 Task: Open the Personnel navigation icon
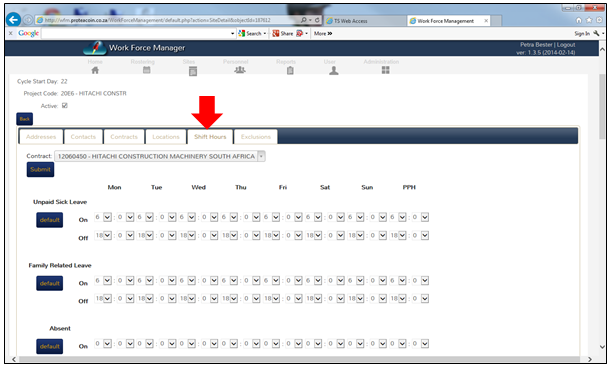pyautogui.click(x=240, y=70)
